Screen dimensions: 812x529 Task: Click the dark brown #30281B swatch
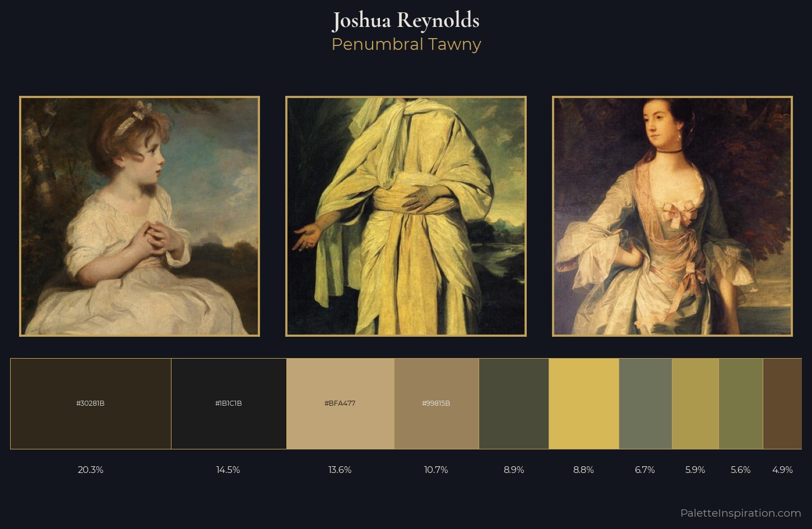tap(91, 403)
